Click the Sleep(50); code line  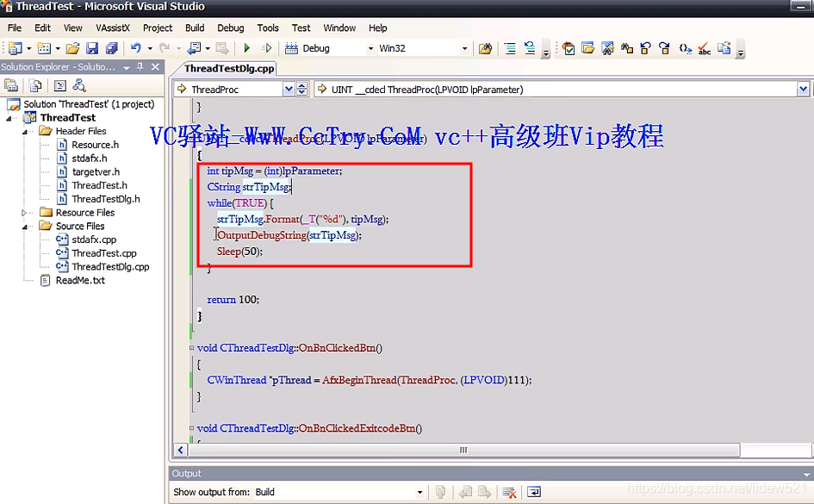(x=239, y=252)
